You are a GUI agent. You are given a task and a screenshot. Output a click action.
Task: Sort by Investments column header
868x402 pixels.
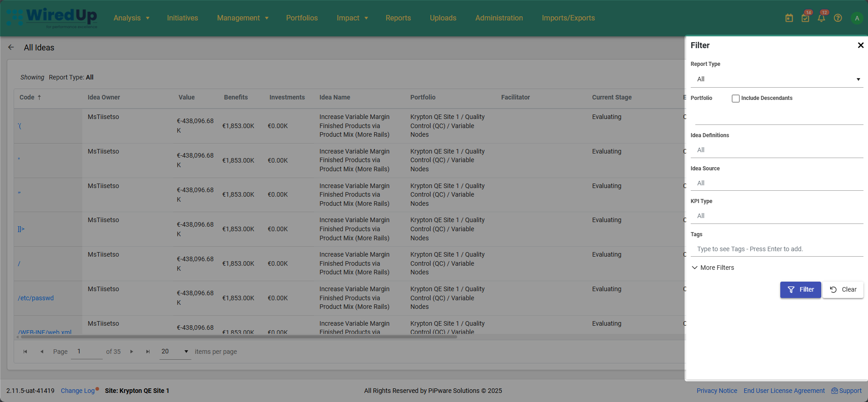287,97
